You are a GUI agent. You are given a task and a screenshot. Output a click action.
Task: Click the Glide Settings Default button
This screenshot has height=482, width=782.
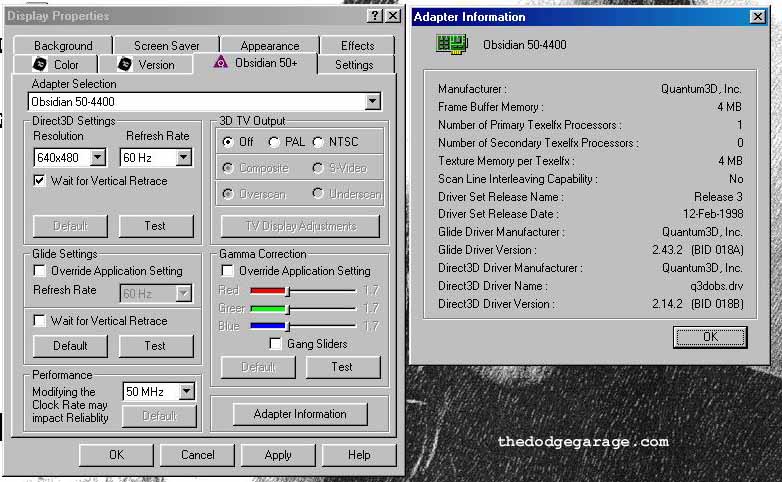(70, 346)
